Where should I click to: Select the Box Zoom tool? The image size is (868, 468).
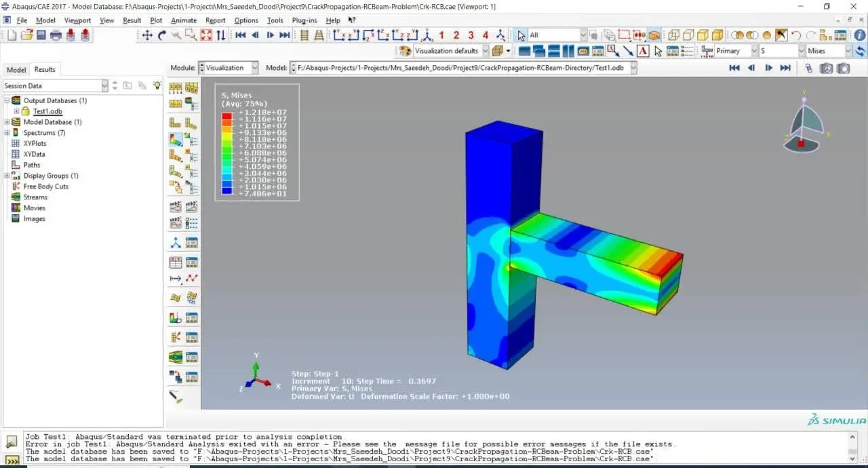point(191,35)
